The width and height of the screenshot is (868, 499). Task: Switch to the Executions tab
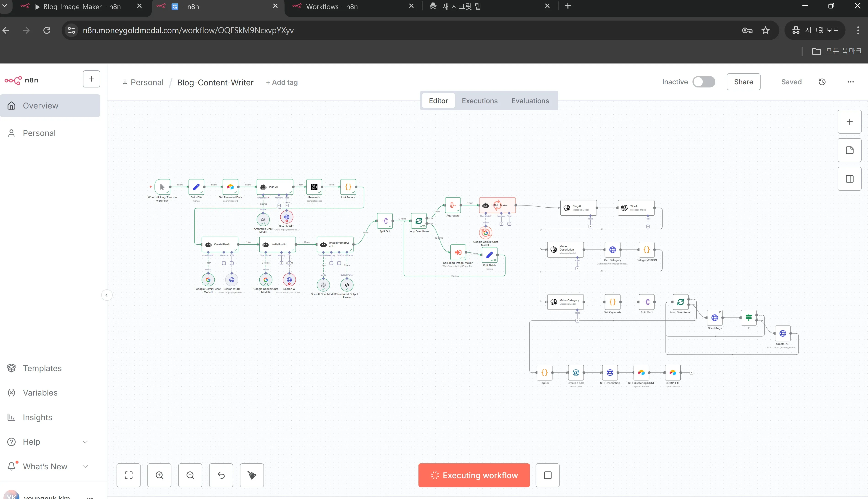pos(479,101)
